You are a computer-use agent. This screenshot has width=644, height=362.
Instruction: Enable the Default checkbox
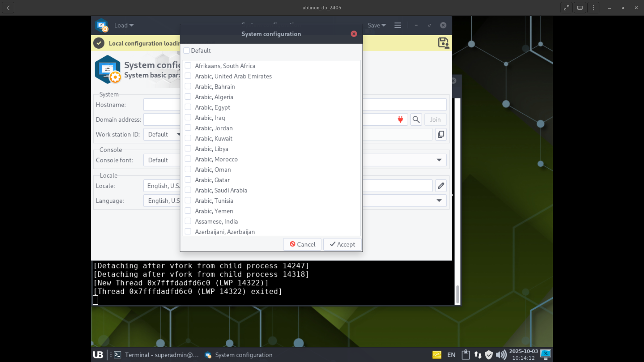pyautogui.click(x=187, y=51)
